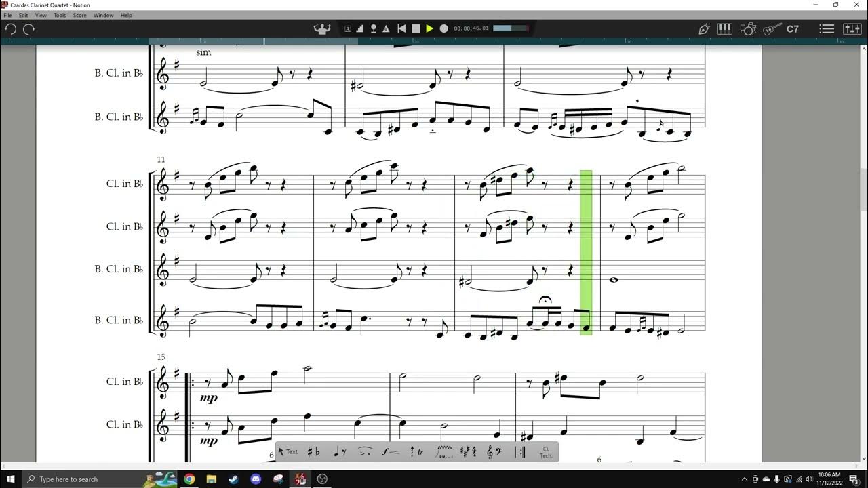This screenshot has width=868, height=488.
Task: Open the conductor figure icon
Action: (x=321, y=28)
